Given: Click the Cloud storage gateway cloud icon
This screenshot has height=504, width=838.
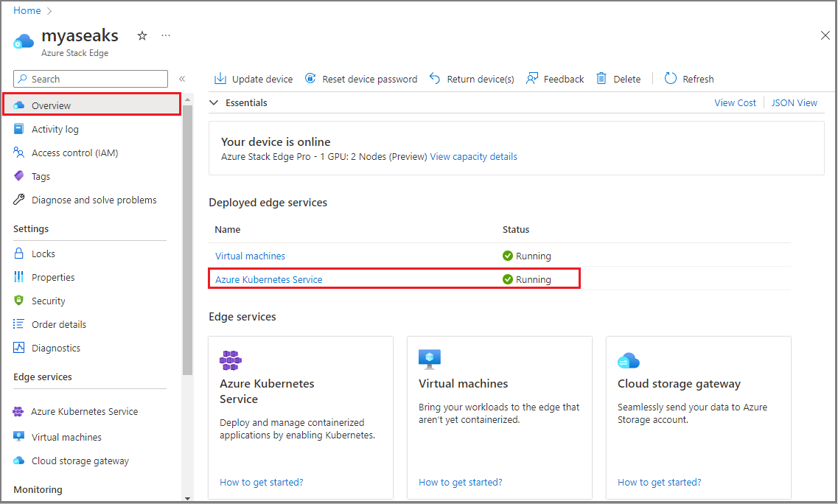Looking at the screenshot, I should click(x=628, y=360).
